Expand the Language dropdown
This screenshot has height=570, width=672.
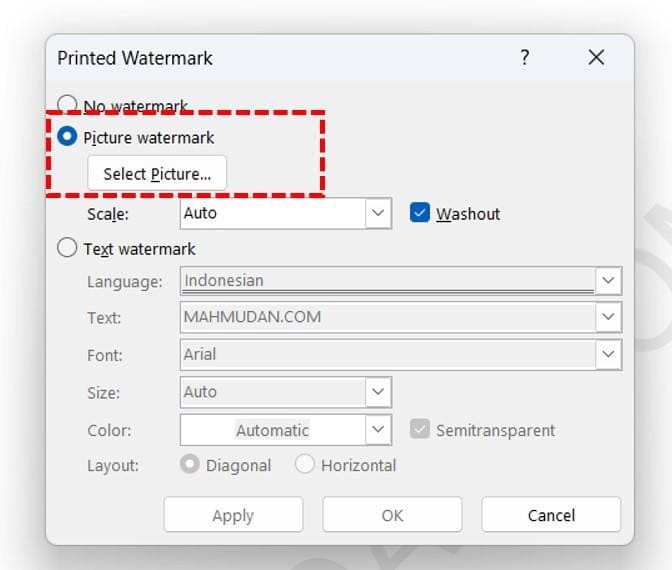click(608, 281)
